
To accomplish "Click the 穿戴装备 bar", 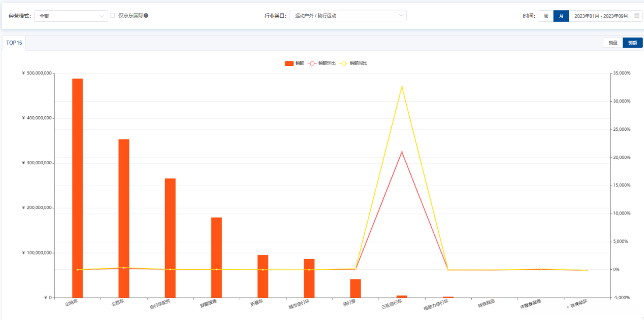I will click(x=216, y=258).
